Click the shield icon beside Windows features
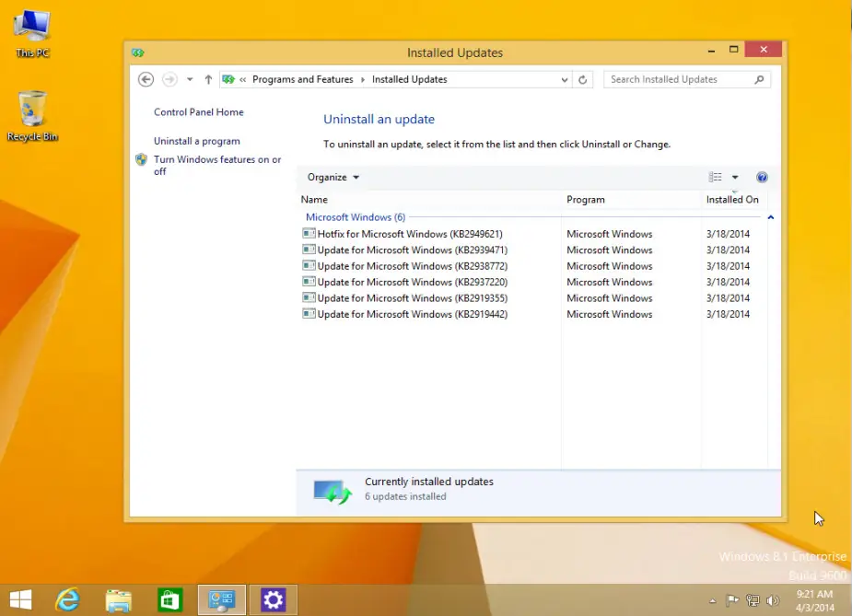The image size is (852, 616). pyautogui.click(x=141, y=159)
